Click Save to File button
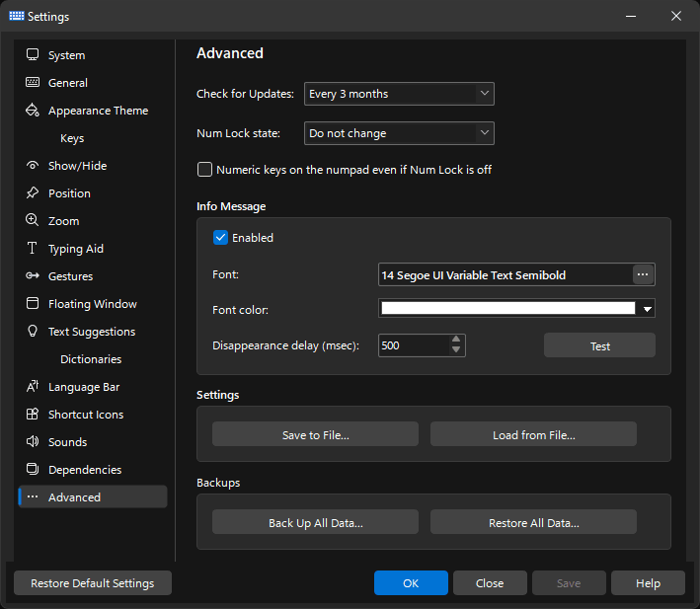700x609 pixels. pos(315,434)
